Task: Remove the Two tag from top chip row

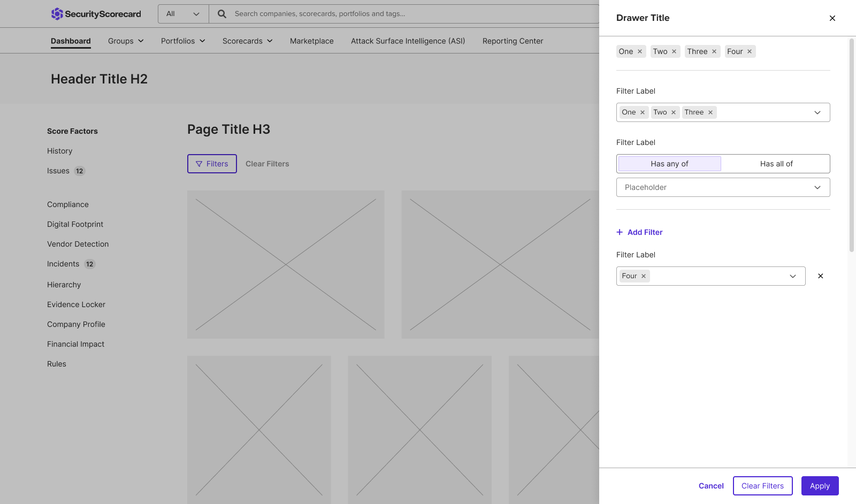Action: click(x=674, y=51)
